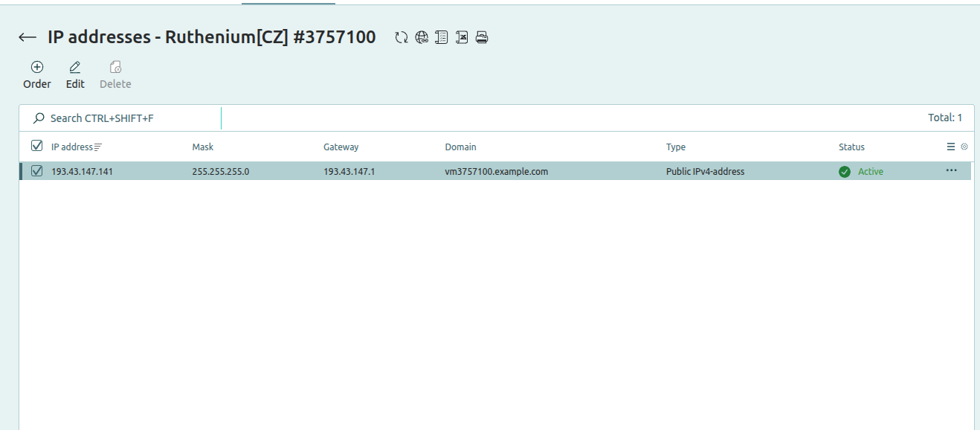Open the three-dot row actions menu

(x=951, y=170)
